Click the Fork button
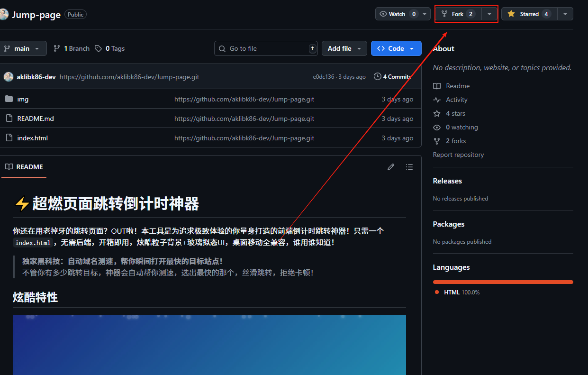Screen dimensions: 588x375 click(458, 14)
